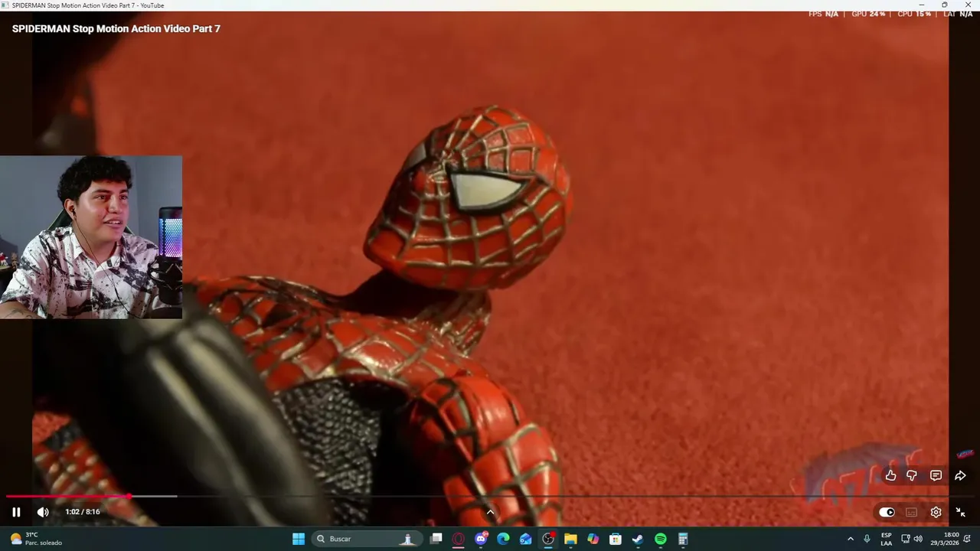Toggle subtitles/captions button
The width and height of the screenshot is (980, 551).
pos(911,512)
